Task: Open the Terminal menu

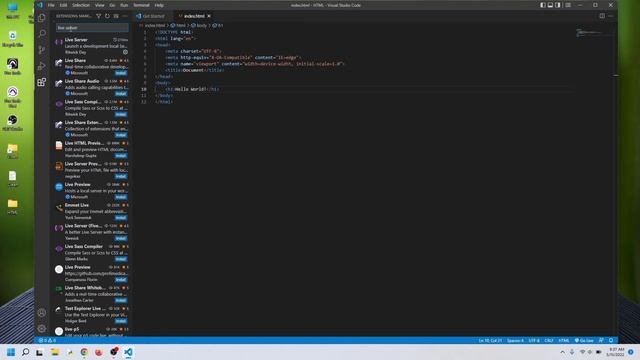Action: 141,5
